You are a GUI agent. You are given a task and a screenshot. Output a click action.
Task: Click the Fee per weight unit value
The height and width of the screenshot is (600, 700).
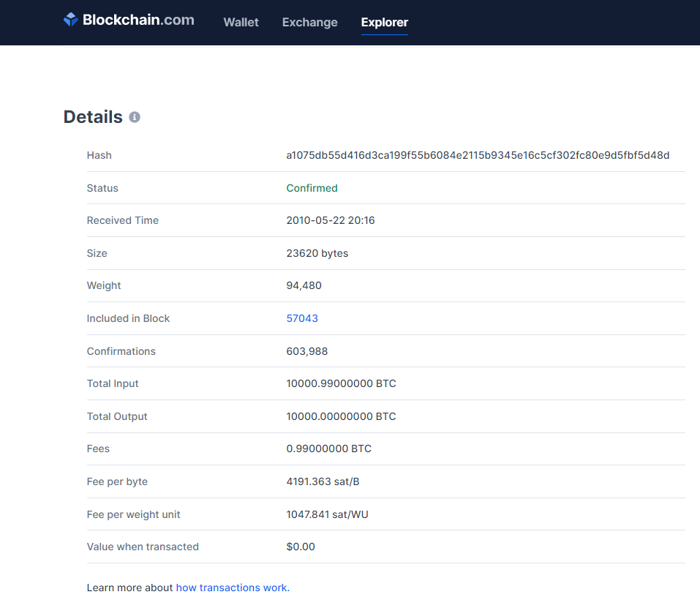[327, 514]
